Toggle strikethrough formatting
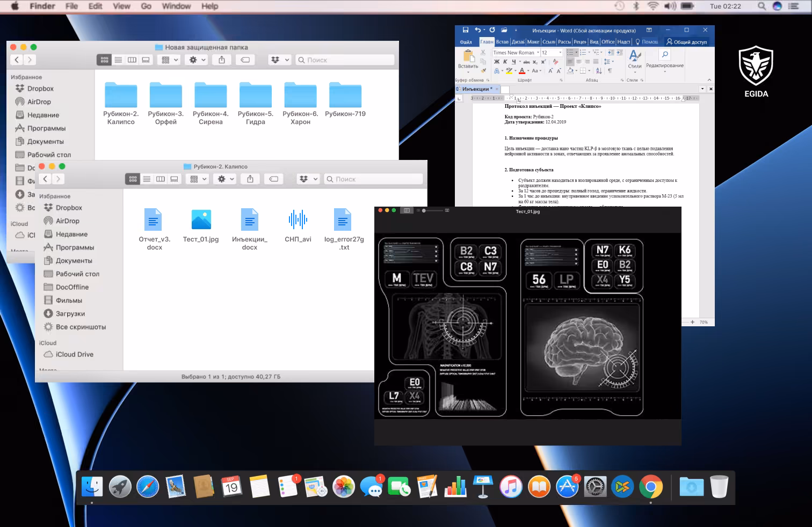 527,62
